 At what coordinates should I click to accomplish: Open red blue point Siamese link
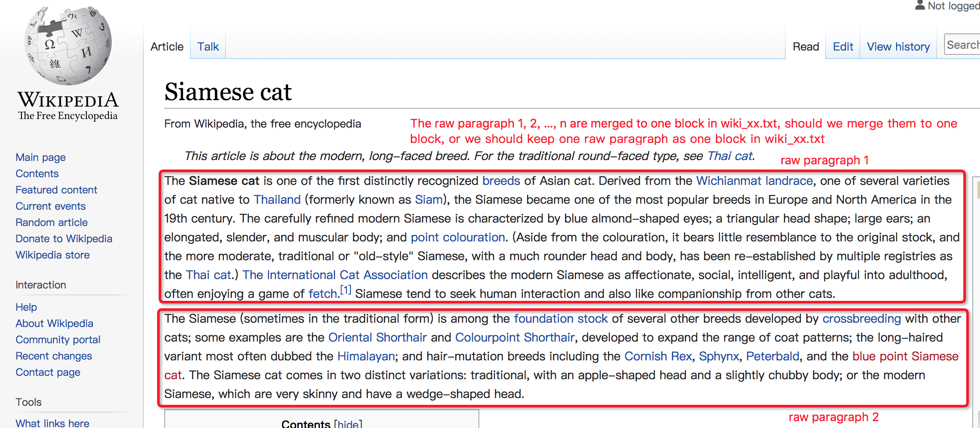(x=905, y=356)
